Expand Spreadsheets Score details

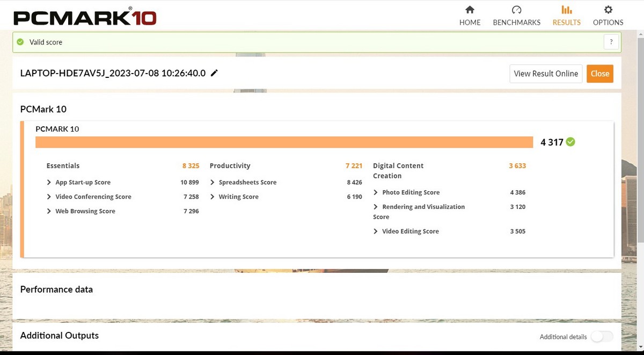213,183
